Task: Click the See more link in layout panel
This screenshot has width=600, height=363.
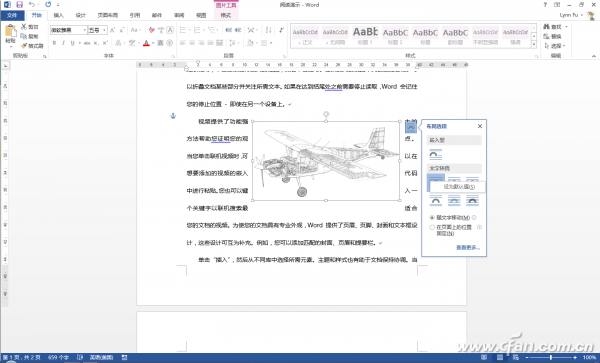Action: 468,247
